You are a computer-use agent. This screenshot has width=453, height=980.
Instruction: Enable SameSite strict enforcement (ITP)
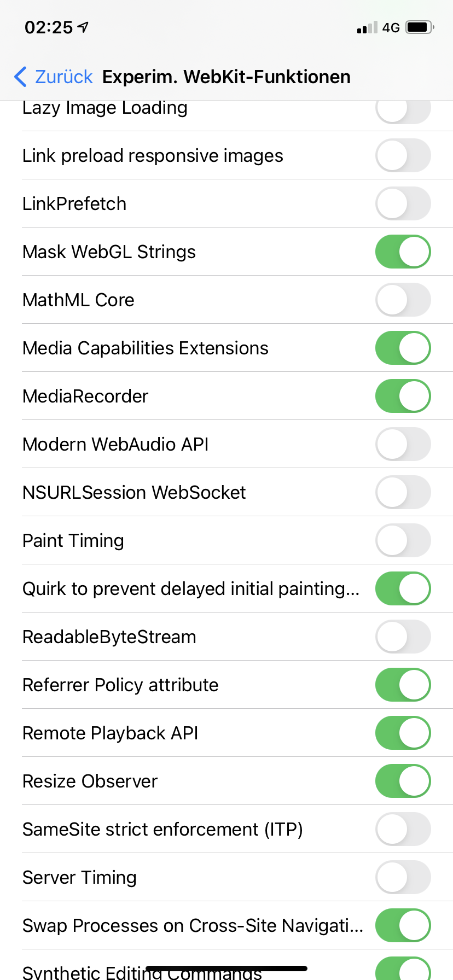pyautogui.click(x=403, y=829)
